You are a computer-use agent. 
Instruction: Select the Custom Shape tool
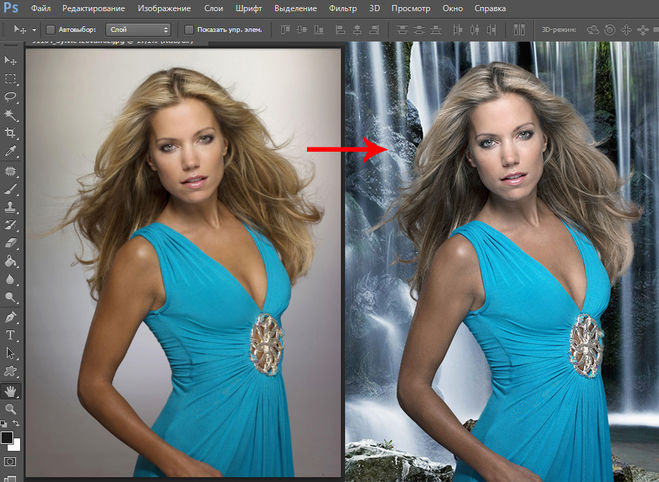click(x=10, y=371)
